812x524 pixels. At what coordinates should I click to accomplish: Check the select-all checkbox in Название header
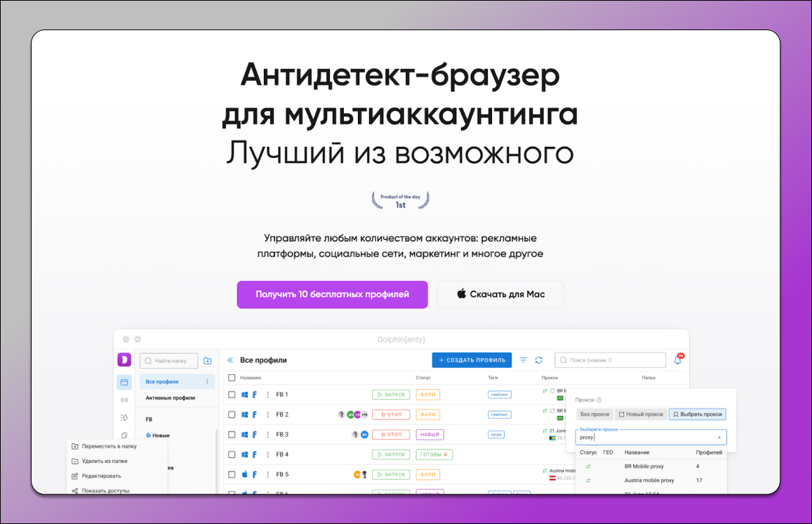coord(231,376)
